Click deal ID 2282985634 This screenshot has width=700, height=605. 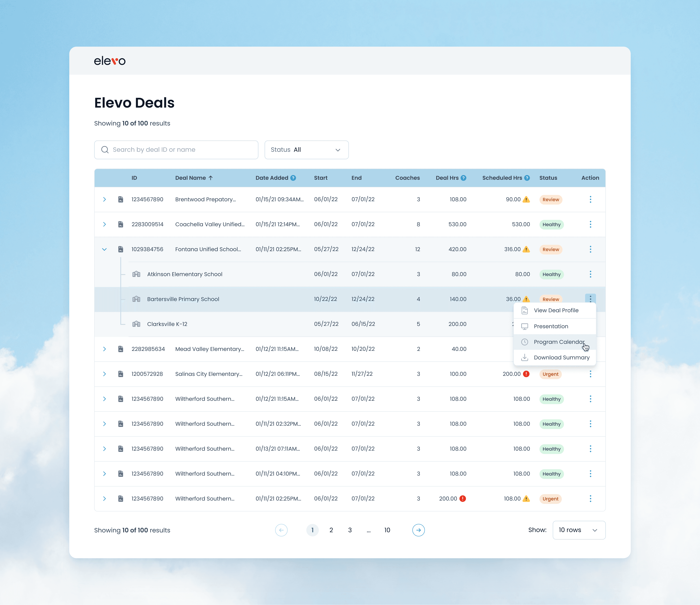[148, 349]
